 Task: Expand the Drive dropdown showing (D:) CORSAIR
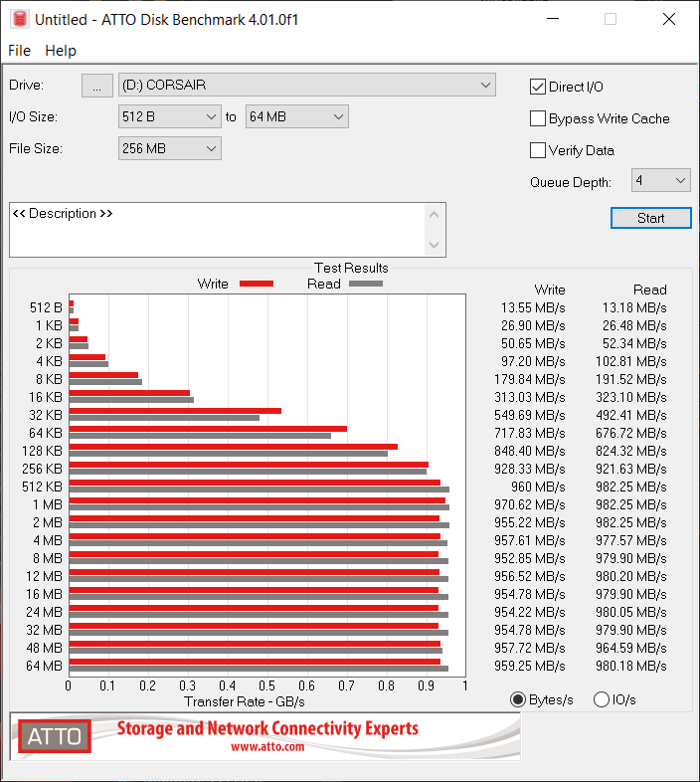pos(306,85)
